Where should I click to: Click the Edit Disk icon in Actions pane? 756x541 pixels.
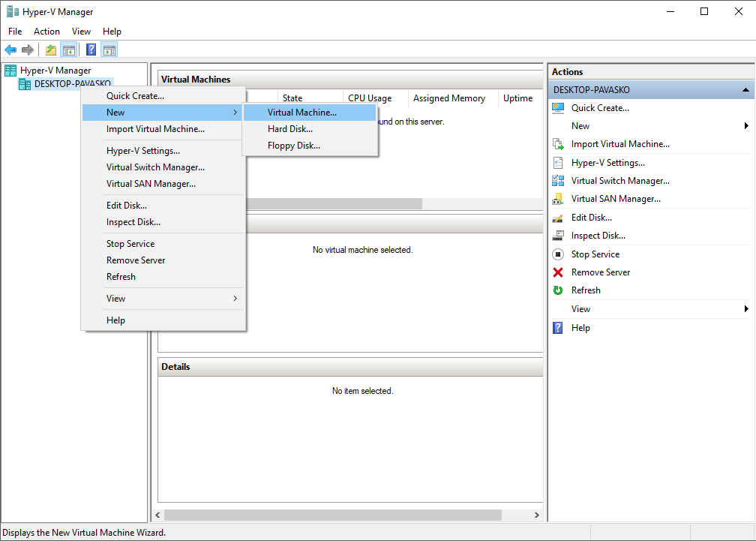pos(558,218)
